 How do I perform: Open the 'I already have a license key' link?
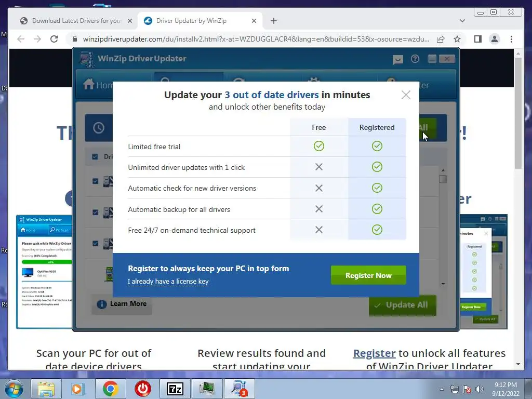(x=168, y=281)
